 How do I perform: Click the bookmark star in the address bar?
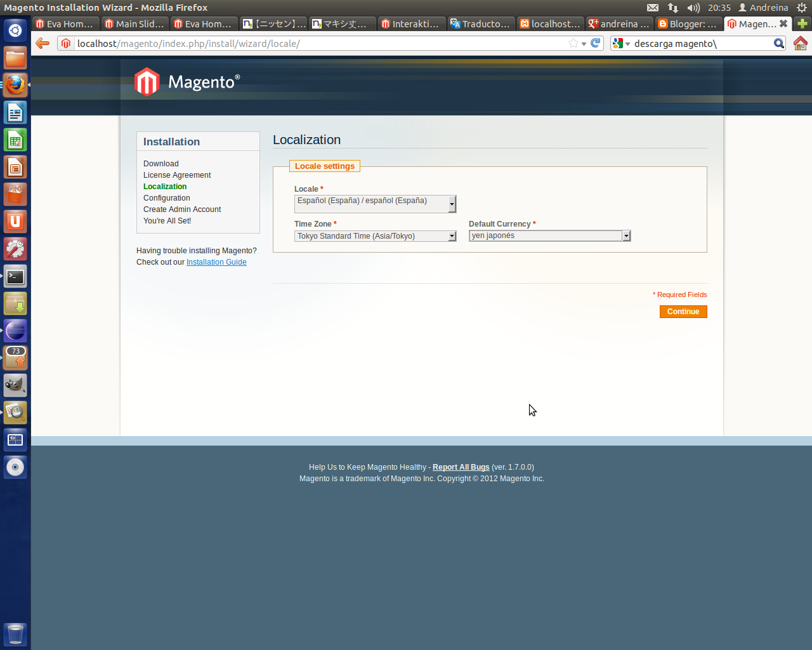[x=574, y=43]
